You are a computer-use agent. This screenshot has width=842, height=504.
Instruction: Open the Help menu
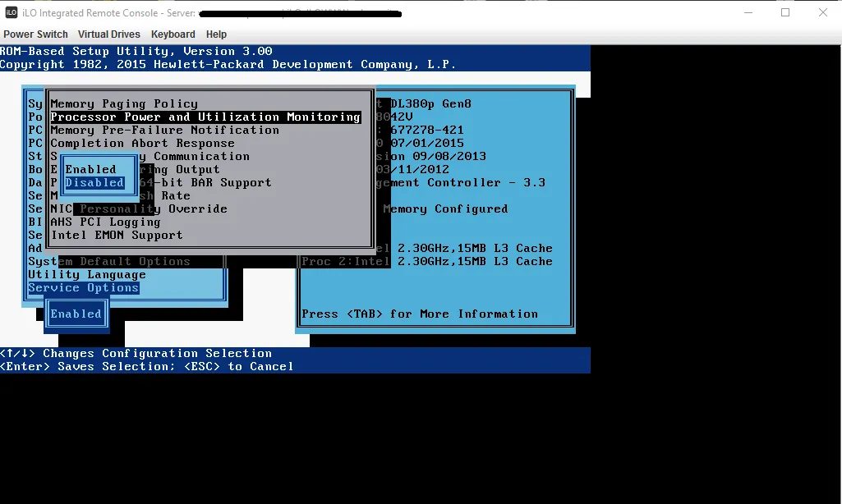pyautogui.click(x=216, y=34)
